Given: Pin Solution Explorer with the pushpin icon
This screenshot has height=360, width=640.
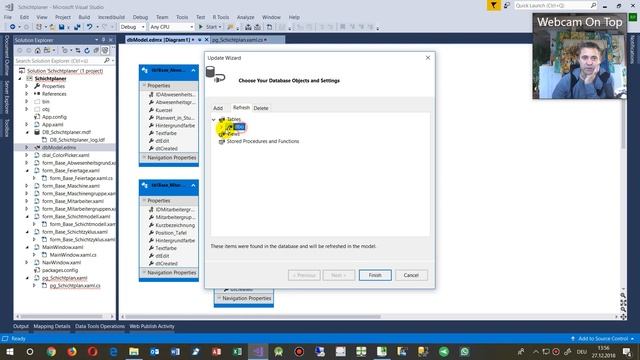Looking at the screenshot, I should (x=103, y=40).
